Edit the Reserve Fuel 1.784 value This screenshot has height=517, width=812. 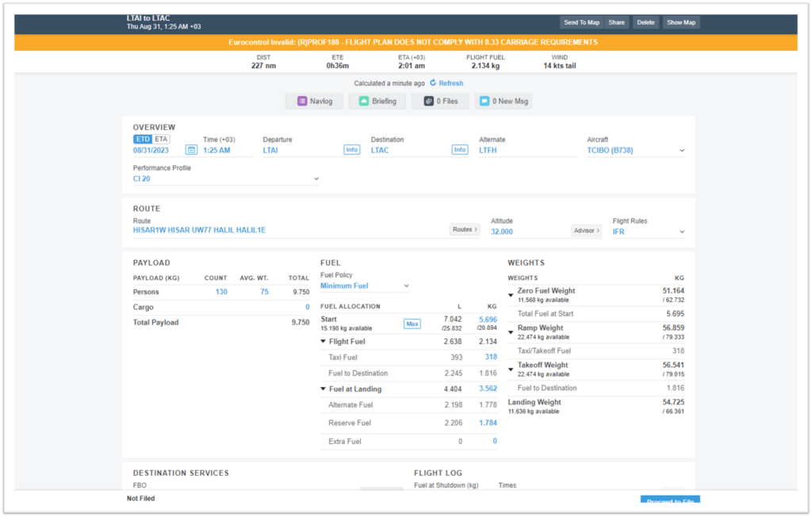488,423
